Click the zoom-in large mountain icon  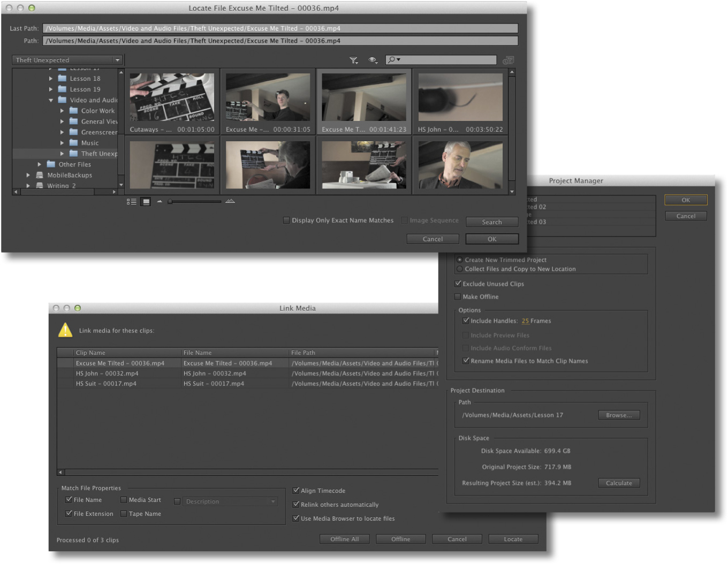point(230,201)
